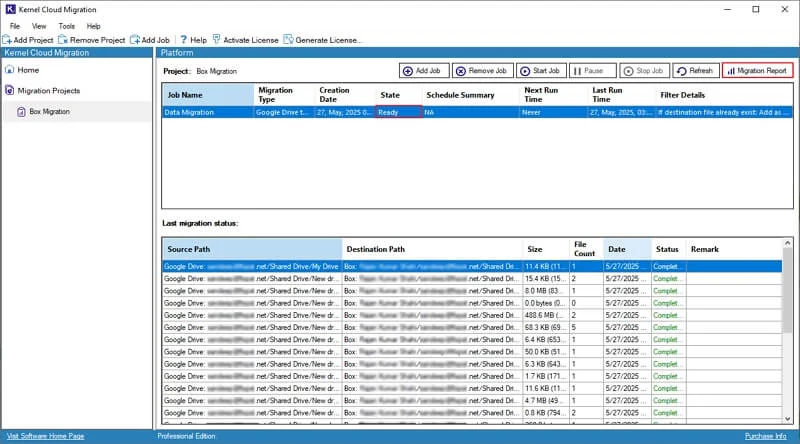Select Home in the left tree
800x444 pixels.
28,70
